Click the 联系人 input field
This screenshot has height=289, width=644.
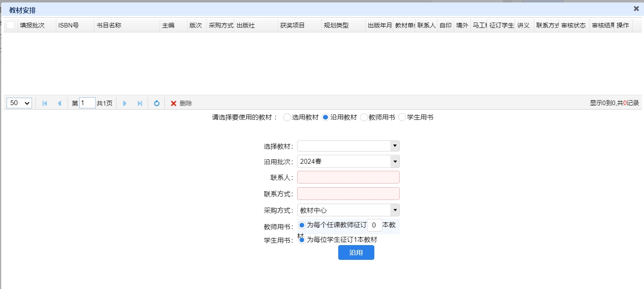point(348,177)
